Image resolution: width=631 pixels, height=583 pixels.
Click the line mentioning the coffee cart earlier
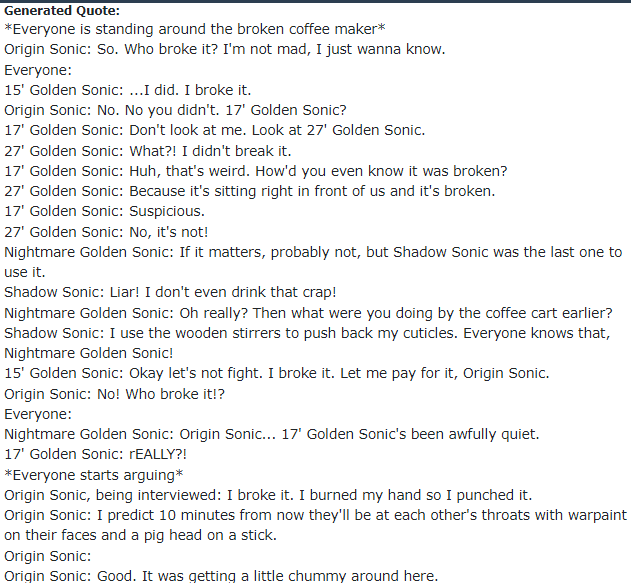point(308,313)
